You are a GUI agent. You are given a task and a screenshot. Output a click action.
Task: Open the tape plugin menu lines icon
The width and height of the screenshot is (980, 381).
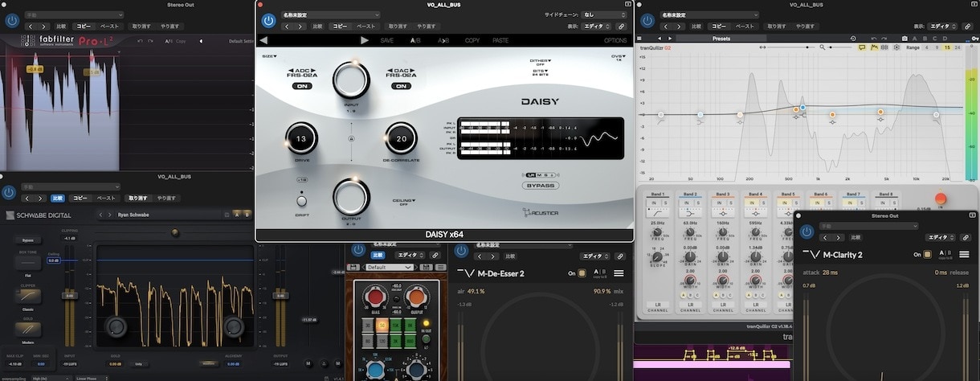(441, 266)
